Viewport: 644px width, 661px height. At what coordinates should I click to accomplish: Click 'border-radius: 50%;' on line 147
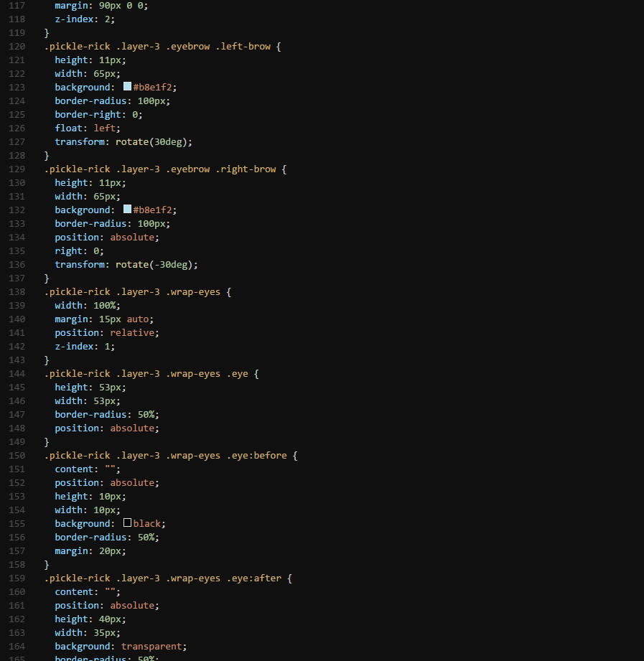pos(107,414)
